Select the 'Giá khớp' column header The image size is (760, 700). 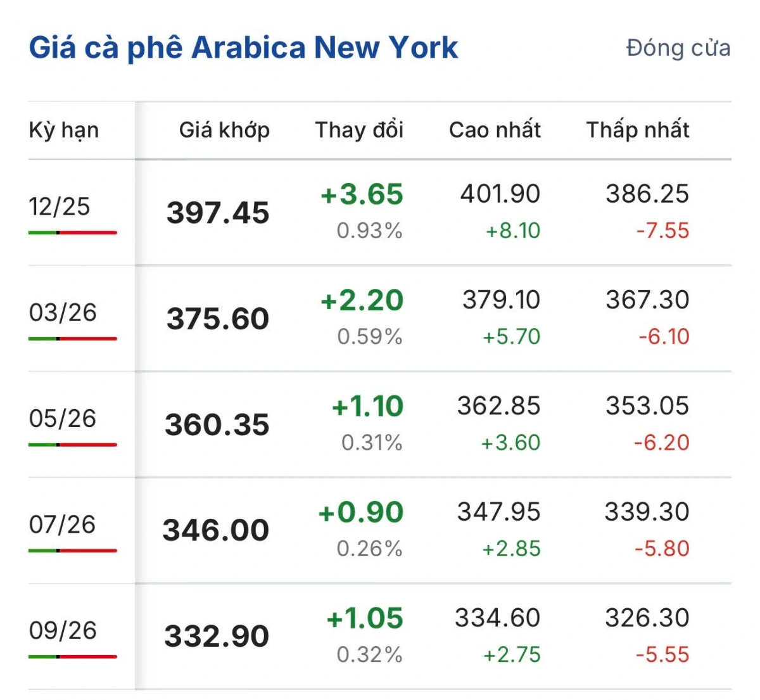[224, 130]
